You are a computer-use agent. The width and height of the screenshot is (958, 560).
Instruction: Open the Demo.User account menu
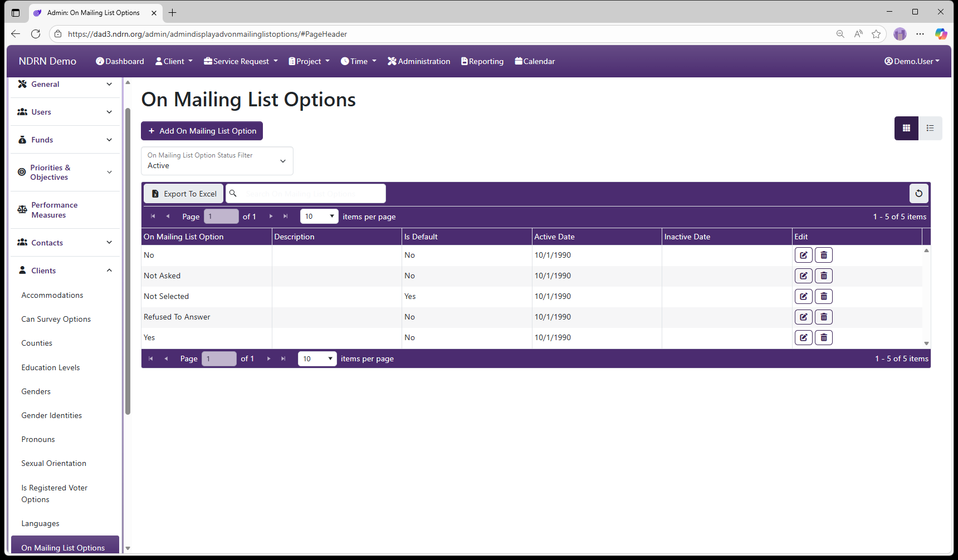[912, 61]
